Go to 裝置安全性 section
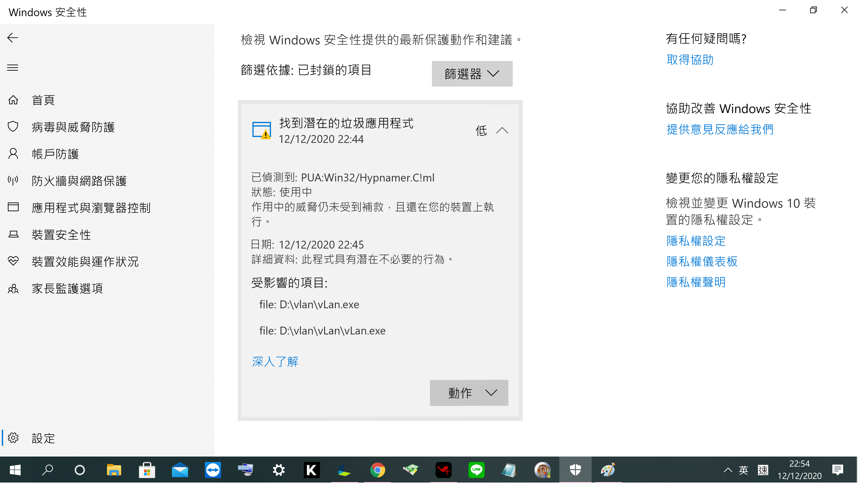 [x=61, y=234]
